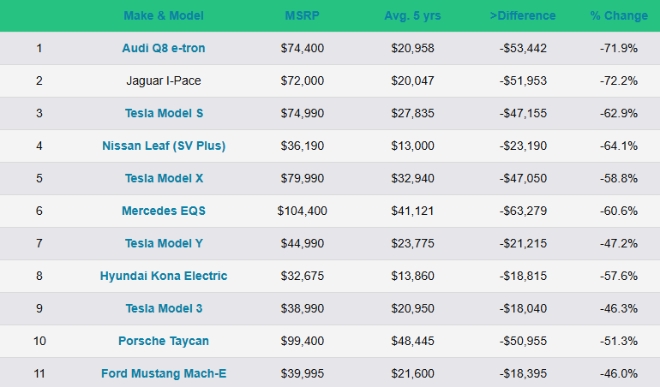Click the MSRP column header
The width and height of the screenshot is (660, 387).
pos(302,16)
